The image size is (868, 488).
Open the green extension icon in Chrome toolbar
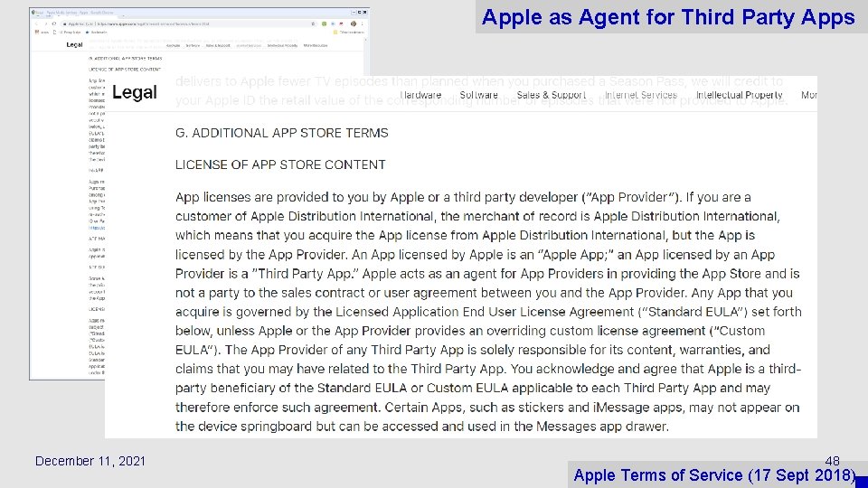[x=324, y=23]
